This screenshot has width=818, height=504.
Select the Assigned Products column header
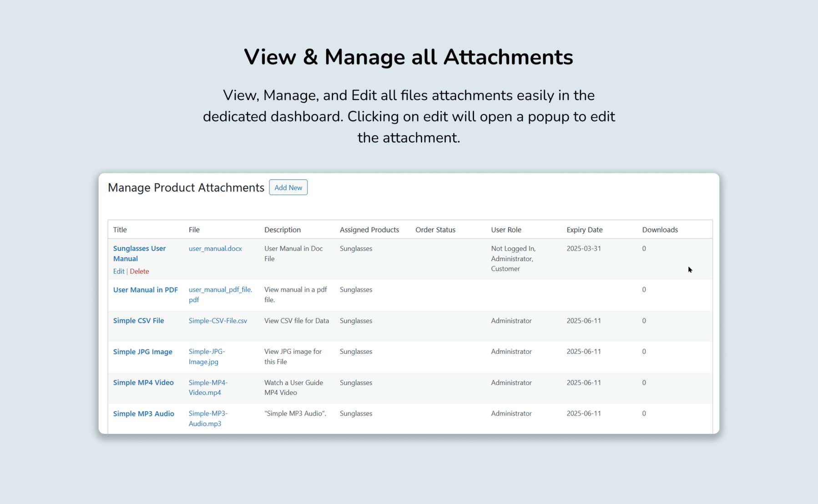pyautogui.click(x=369, y=230)
